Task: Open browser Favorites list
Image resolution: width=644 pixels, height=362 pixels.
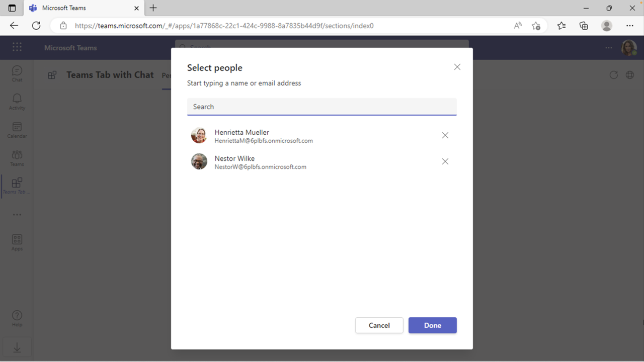Action: point(561,26)
